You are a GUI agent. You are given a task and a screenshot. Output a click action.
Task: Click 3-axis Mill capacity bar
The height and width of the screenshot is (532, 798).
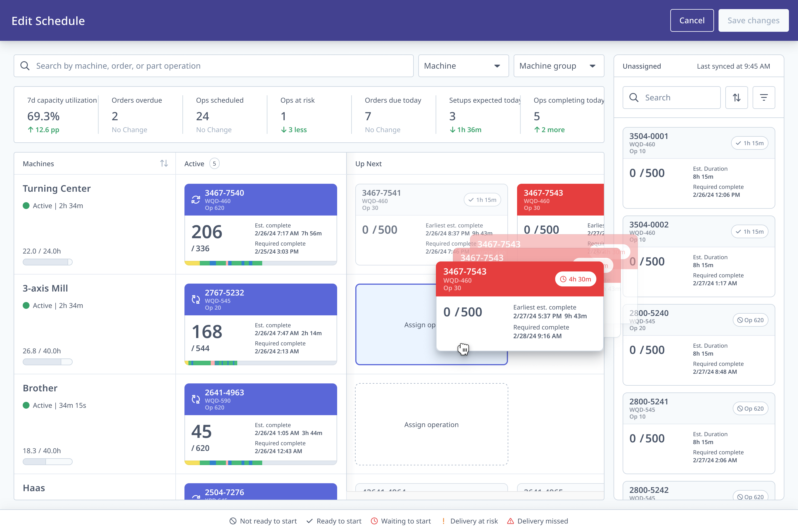47,362
